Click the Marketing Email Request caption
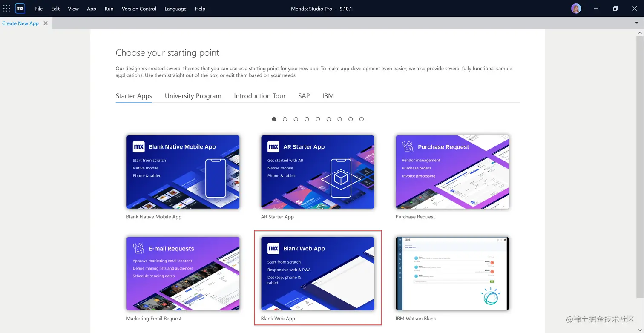644x333 pixels. pos(154,319)
